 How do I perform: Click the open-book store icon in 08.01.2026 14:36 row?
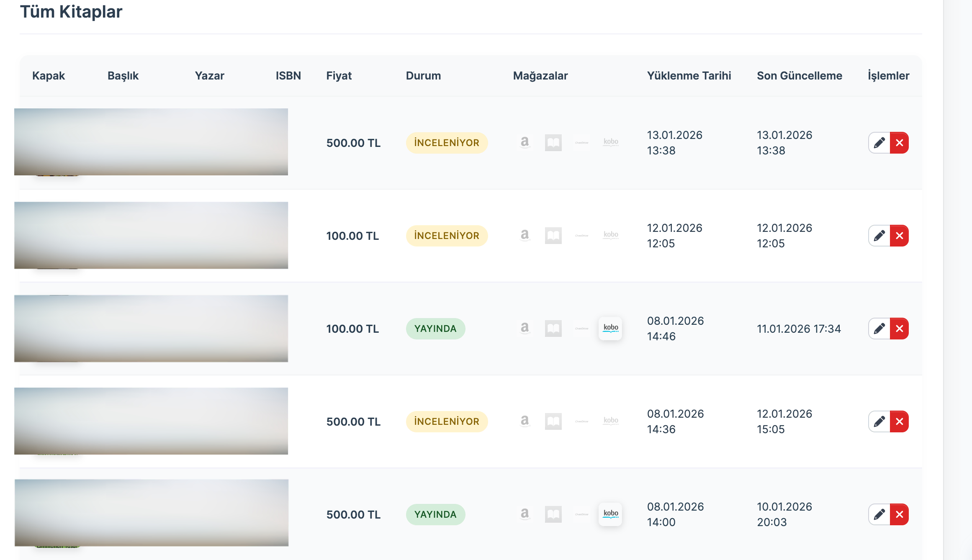[x=553, y=421]
